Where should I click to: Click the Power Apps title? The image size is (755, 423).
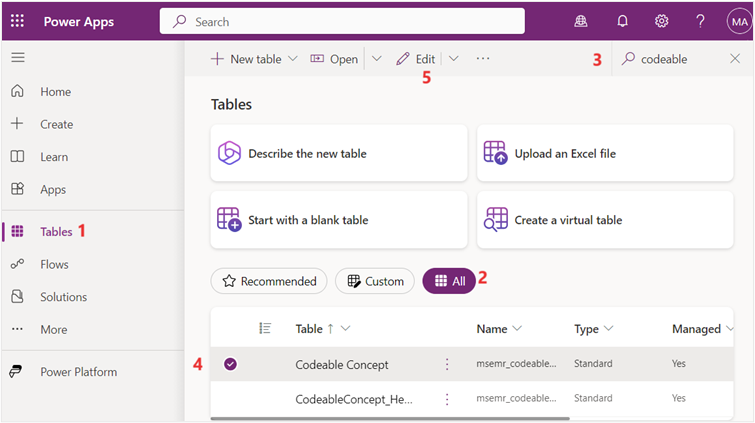point(79,22)
